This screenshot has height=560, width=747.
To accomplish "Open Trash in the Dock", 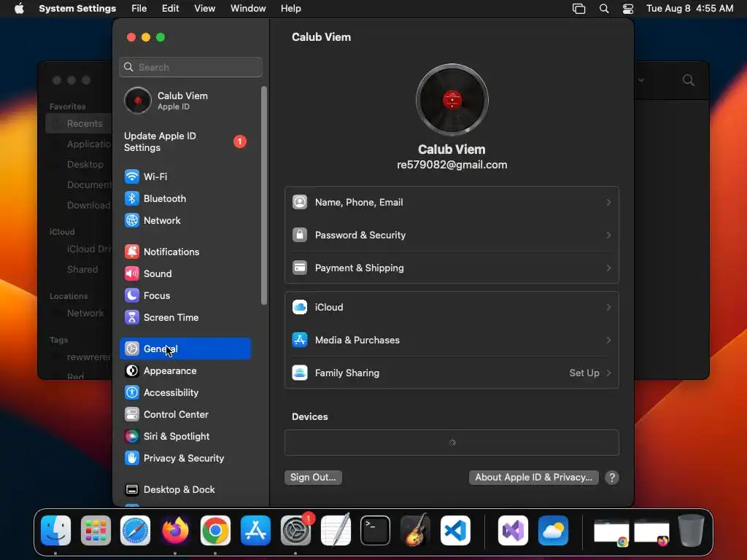I will (692, 530).
